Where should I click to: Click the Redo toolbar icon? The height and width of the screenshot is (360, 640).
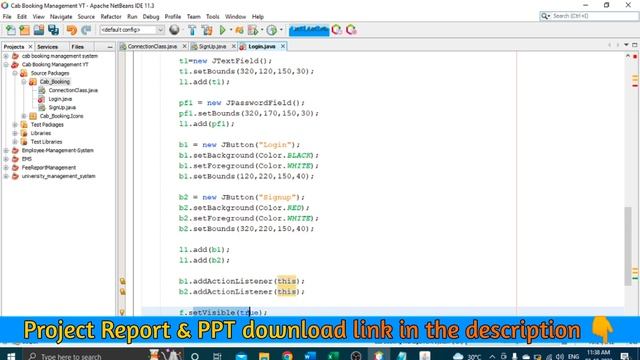86,30
